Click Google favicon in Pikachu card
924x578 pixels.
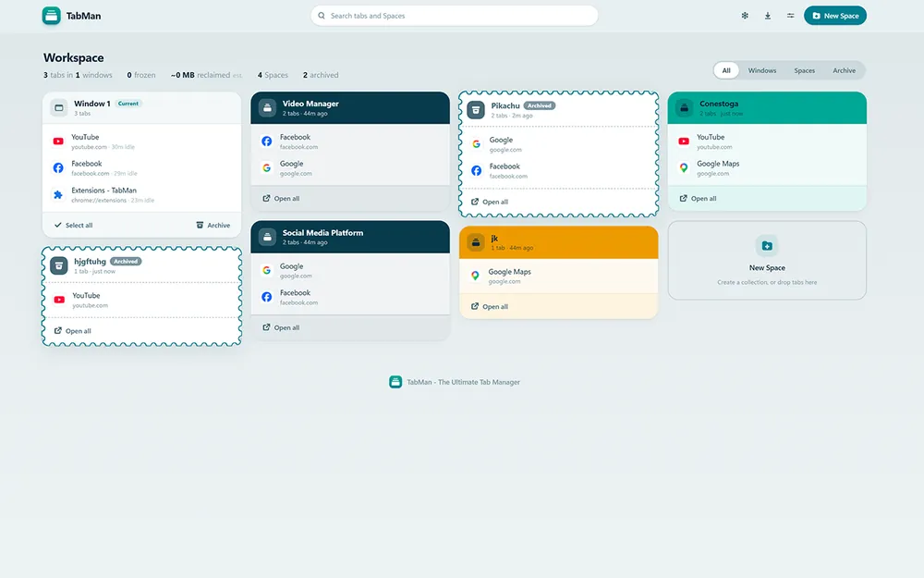click(476, 144)
